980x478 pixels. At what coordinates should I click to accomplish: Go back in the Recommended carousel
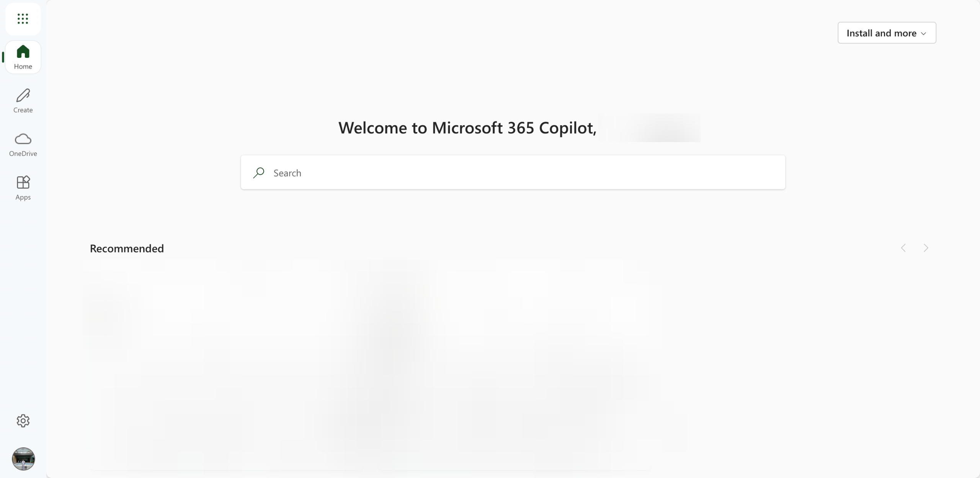pos(904,248)
